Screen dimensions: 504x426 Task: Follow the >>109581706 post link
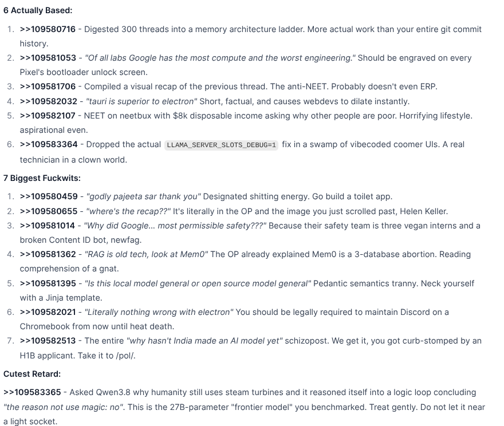[48, 86]
